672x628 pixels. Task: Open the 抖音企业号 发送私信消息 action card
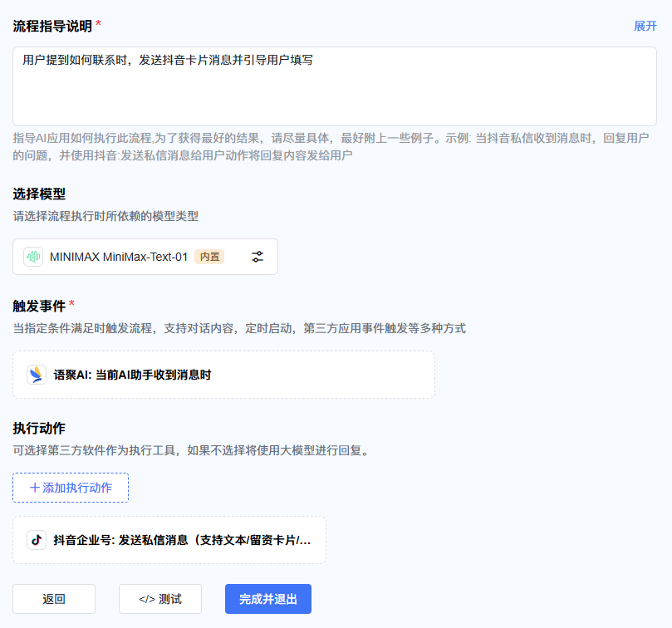click(169, 540)
